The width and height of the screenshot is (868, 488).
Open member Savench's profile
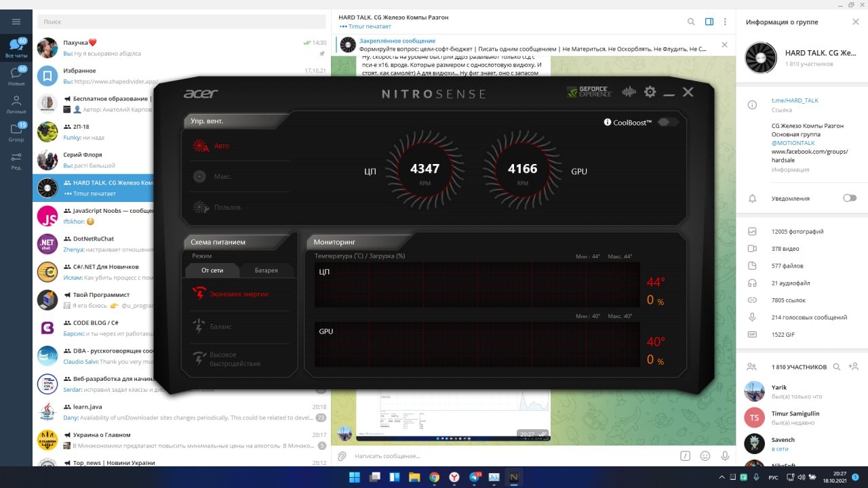[x=802, y=444]
